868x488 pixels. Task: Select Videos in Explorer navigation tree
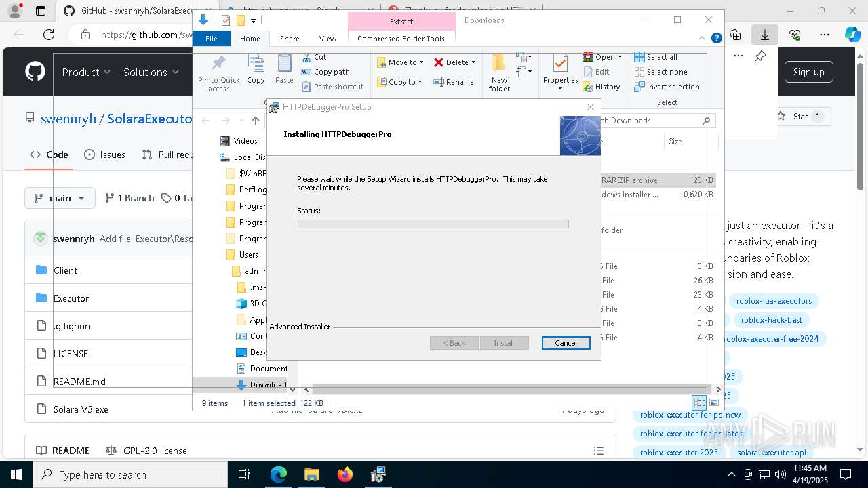[239, 141]
